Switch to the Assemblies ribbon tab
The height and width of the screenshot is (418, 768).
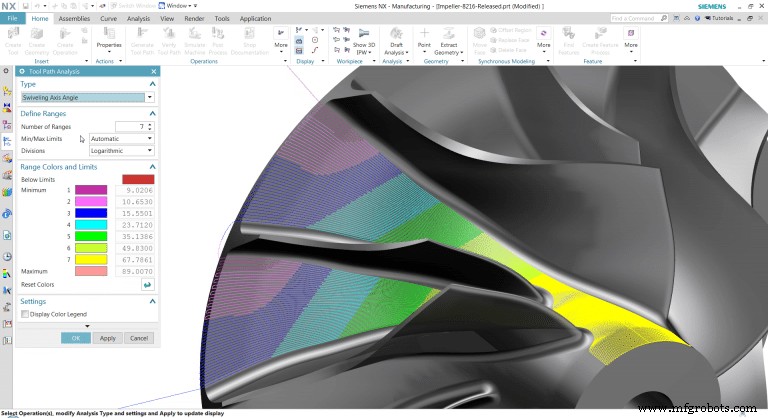point(74,19)
